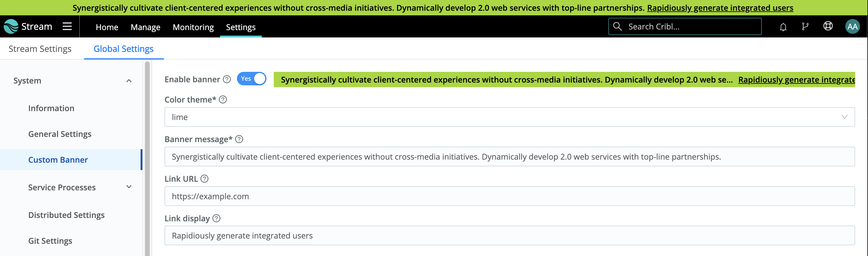Open the Color theme dropdown
The image size is (868, 256).
tap(510, 117)
